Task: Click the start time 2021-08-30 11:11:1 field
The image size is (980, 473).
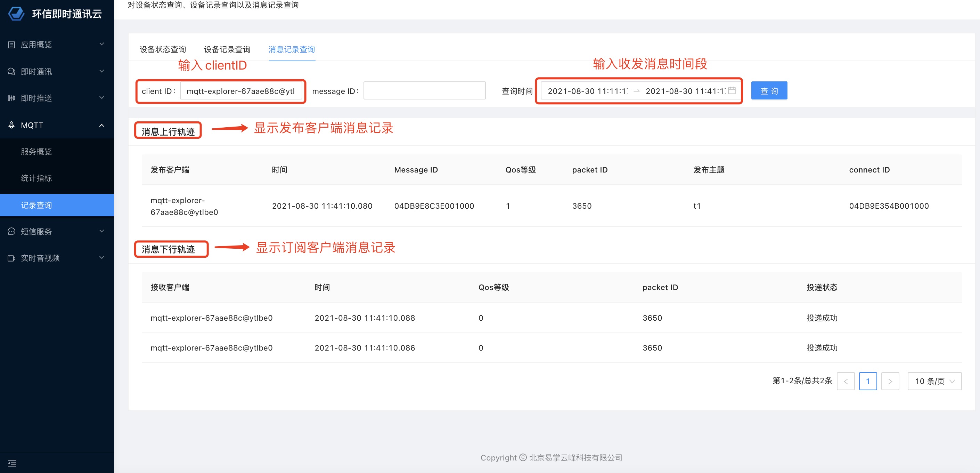Action: pyautogui.click(x=587, y=91)
